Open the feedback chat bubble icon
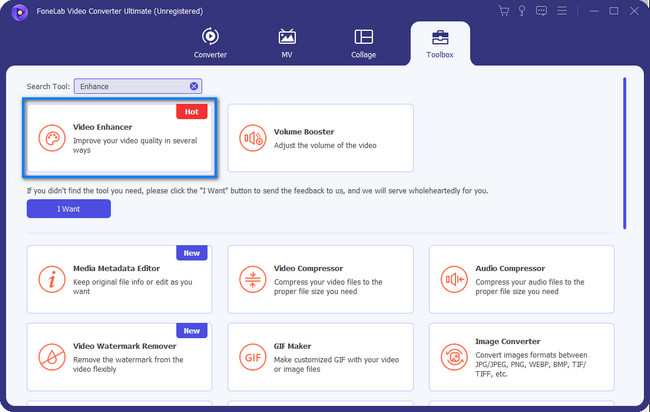Image resolution: width=650 pixels, height=412 pixels. (541, 11)
